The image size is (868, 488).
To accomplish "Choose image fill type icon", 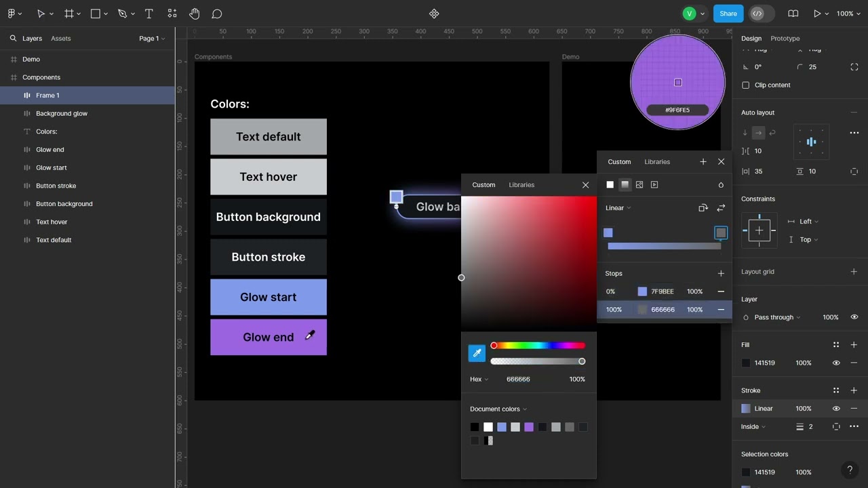I will (639, 184).
